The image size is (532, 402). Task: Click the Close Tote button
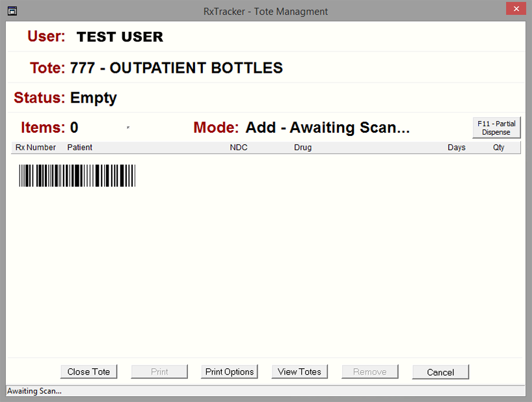pos(89,371)
